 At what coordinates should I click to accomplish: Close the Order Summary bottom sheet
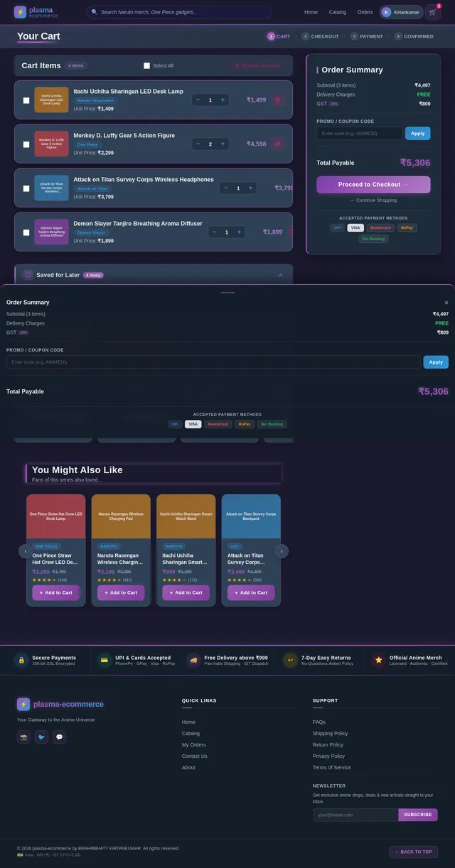coord(446,303)
